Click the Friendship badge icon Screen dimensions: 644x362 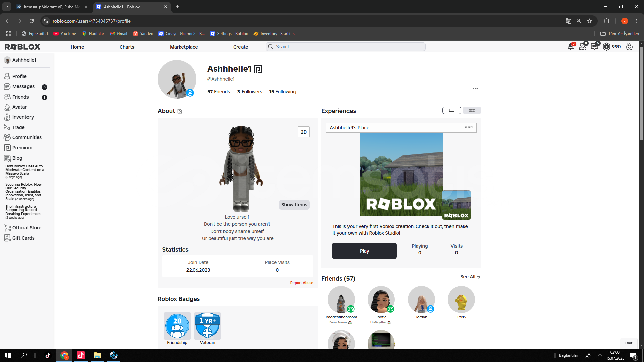pyautogui.click(x=177, y=326)
